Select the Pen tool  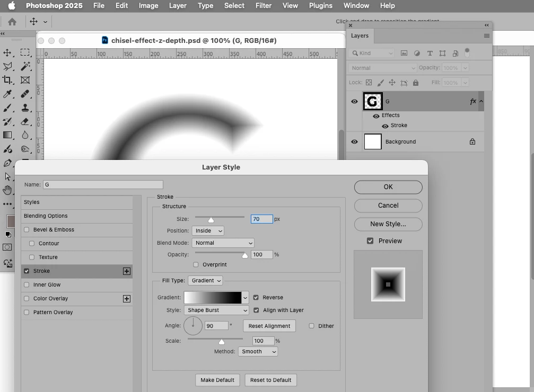[7, 163]
